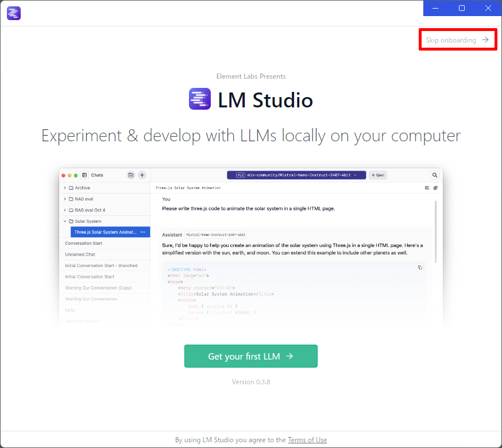Screen dimensions: 502x448
Task: Click the copy code icon in code block
Action: (x=420, y=268)
